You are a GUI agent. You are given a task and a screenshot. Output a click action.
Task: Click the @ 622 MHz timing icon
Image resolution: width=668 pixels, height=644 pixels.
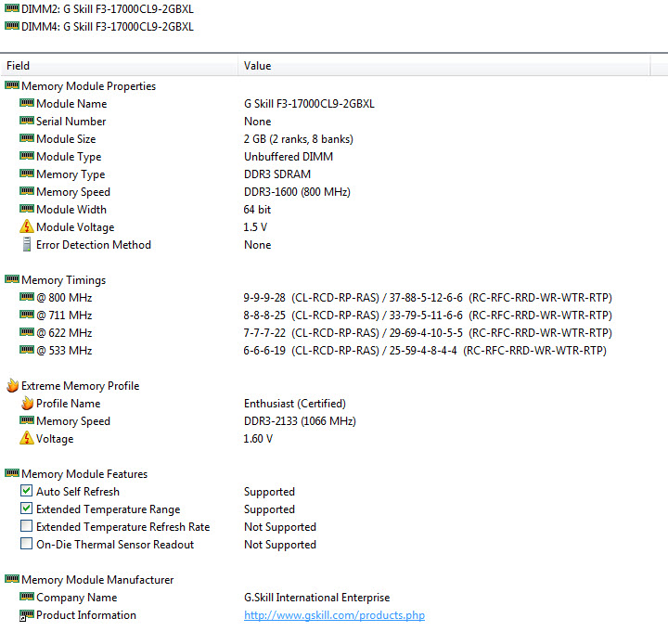27,332
